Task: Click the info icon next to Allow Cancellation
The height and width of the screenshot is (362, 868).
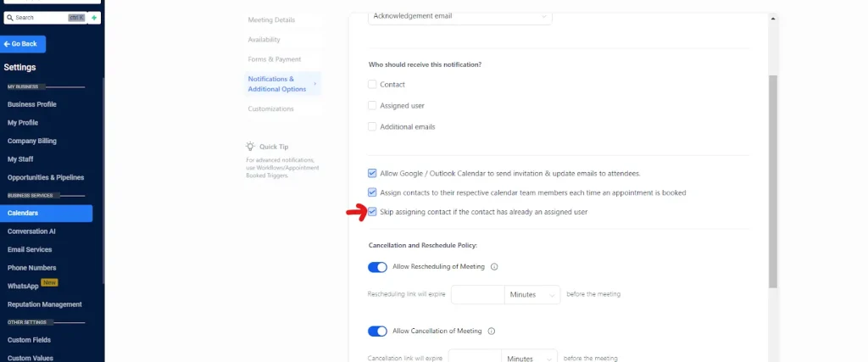Action: pyautogui.click(x=492, y=331)
